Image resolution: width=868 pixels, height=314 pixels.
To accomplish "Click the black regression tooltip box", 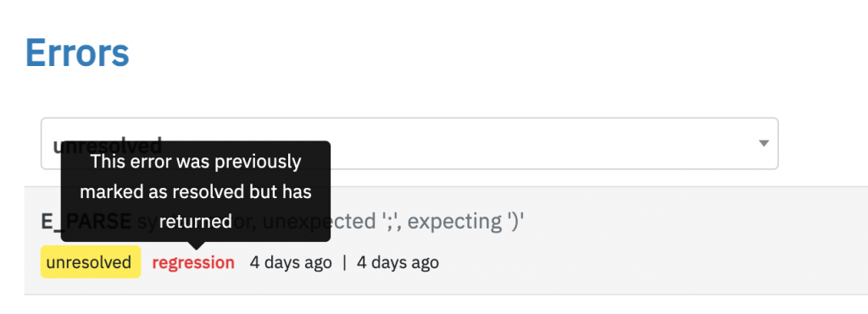I will pyautogui.click(x=196, y=191).
